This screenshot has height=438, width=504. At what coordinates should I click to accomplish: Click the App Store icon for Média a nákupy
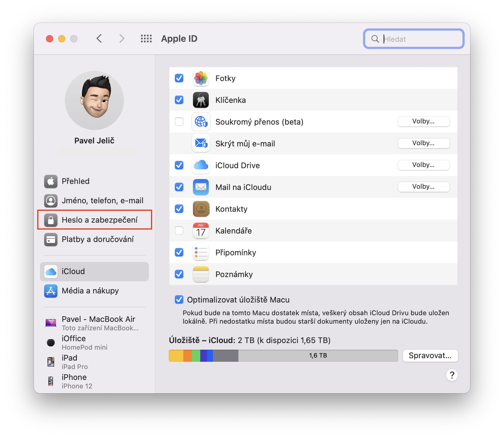[51, 291]
